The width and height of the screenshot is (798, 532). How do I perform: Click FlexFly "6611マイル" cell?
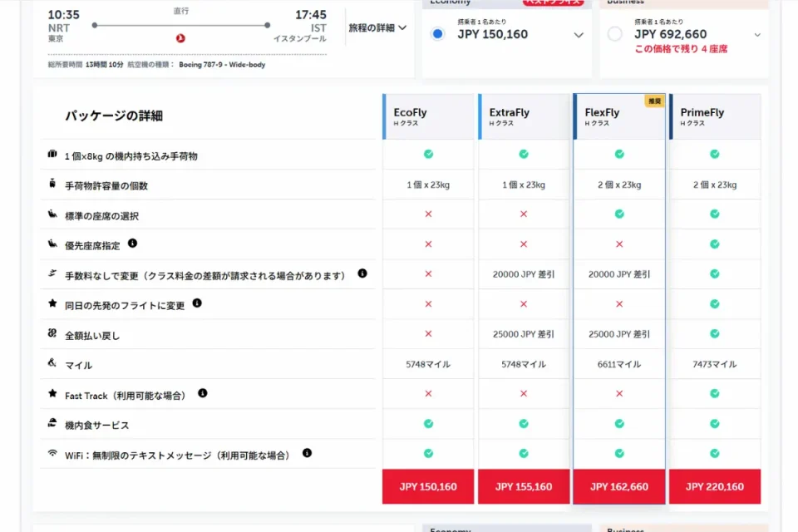click(619, 364)
